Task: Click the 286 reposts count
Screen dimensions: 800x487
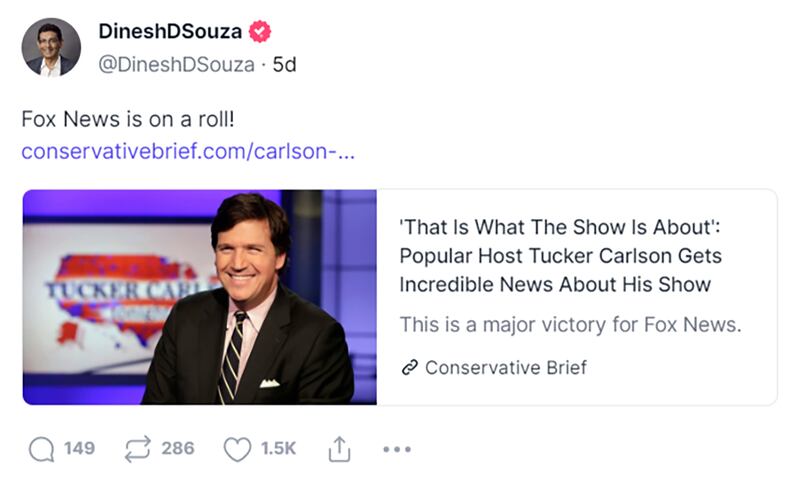Action: pos(178,449)
